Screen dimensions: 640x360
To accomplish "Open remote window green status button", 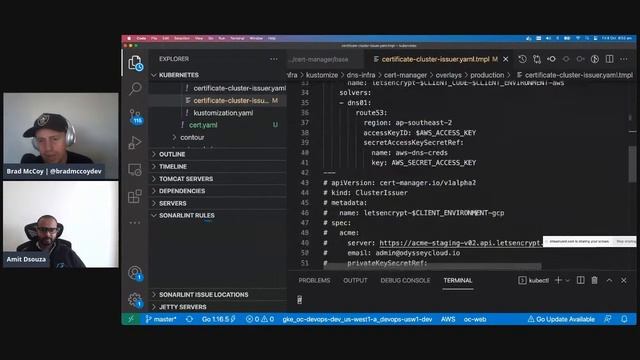I will (x=131, y=319).
